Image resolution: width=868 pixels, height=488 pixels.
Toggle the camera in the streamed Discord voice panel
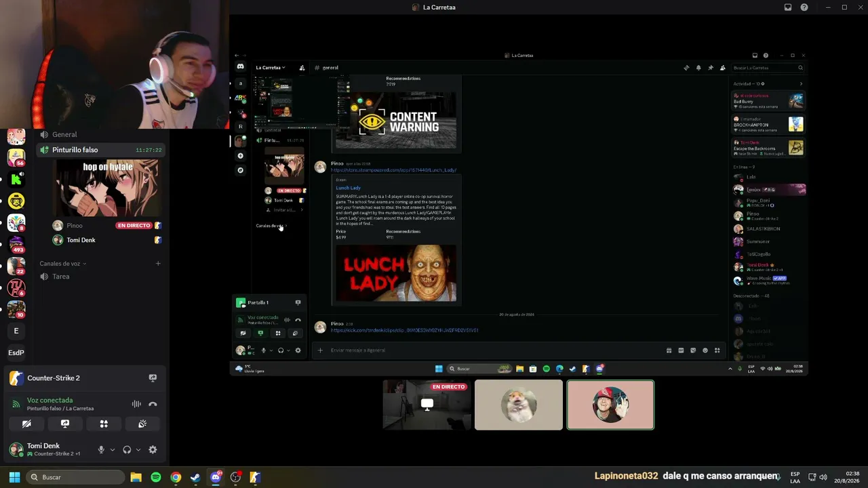[x=243, y=333]
